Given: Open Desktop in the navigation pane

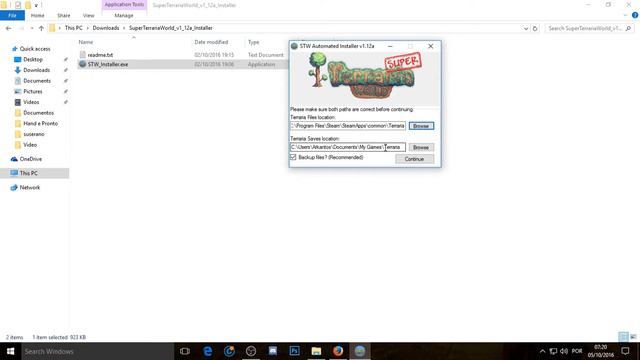Looking at the screenshot, I should (x=33, y=60).
